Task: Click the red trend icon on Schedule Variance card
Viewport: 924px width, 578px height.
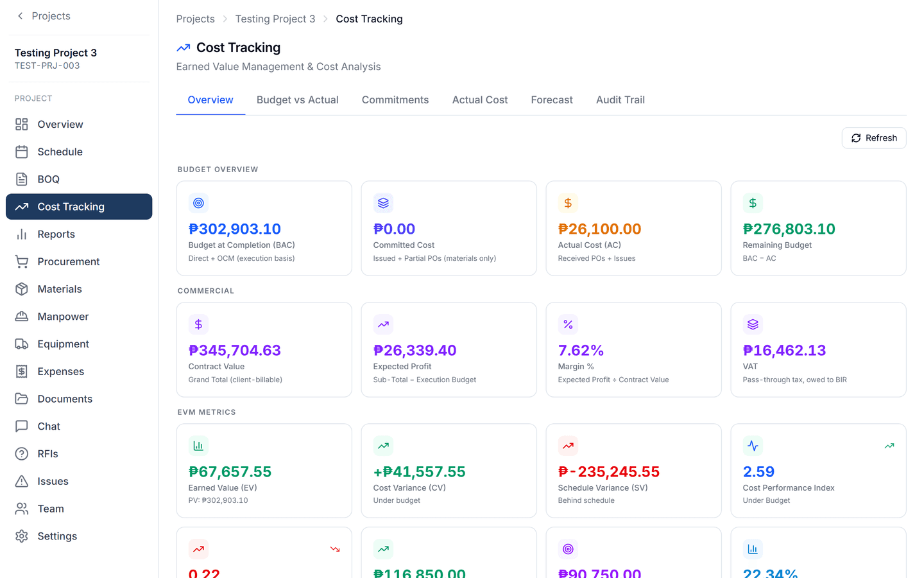Action: tap(568, 446)
